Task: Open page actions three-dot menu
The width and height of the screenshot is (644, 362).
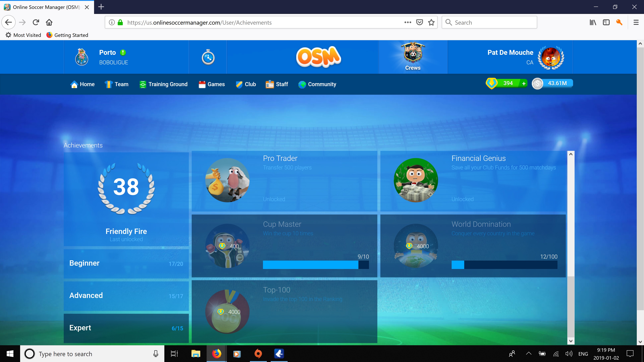Action: pyautogui.click(x=408, y=22)
